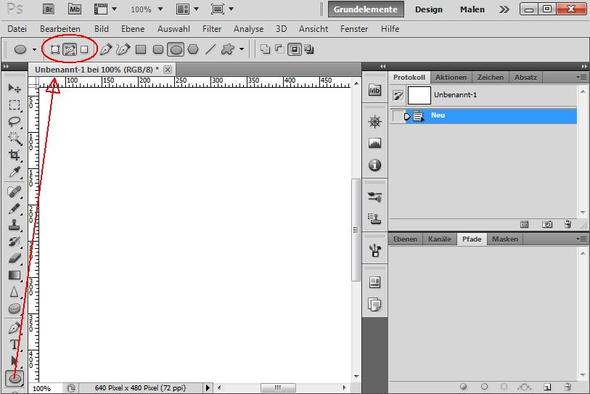Switch to the Kanäle tab
The image size is (590, 394).
pyautogui.click(x=439, y=239)
